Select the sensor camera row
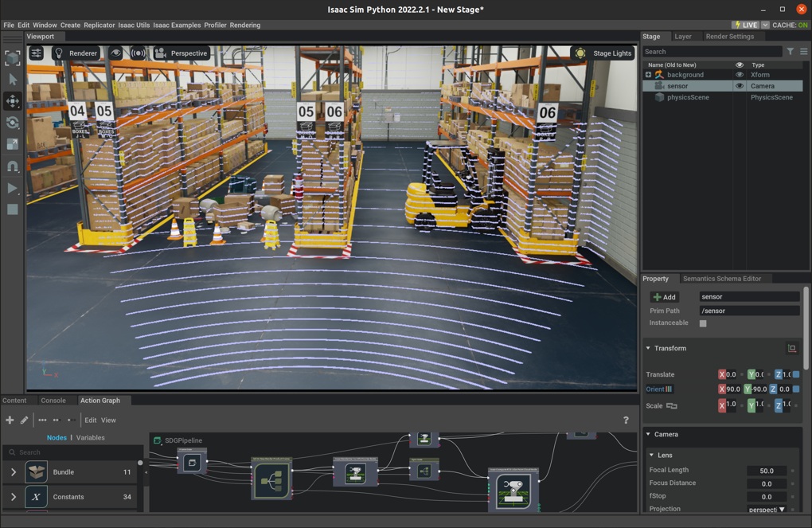The height and width of the screenshot is (528, 812). tap(723, 86)
